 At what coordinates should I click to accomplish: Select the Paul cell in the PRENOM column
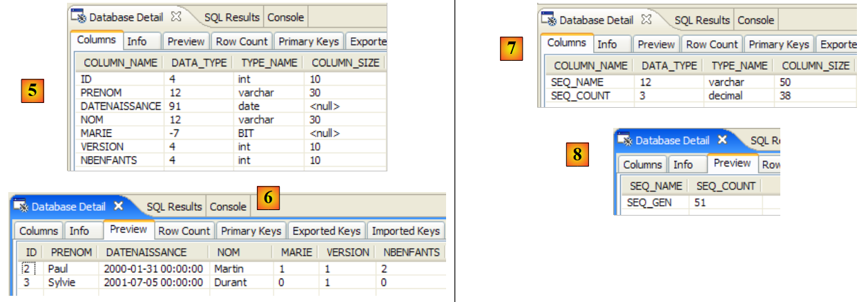pyautogui.click(x=59, y=268)
